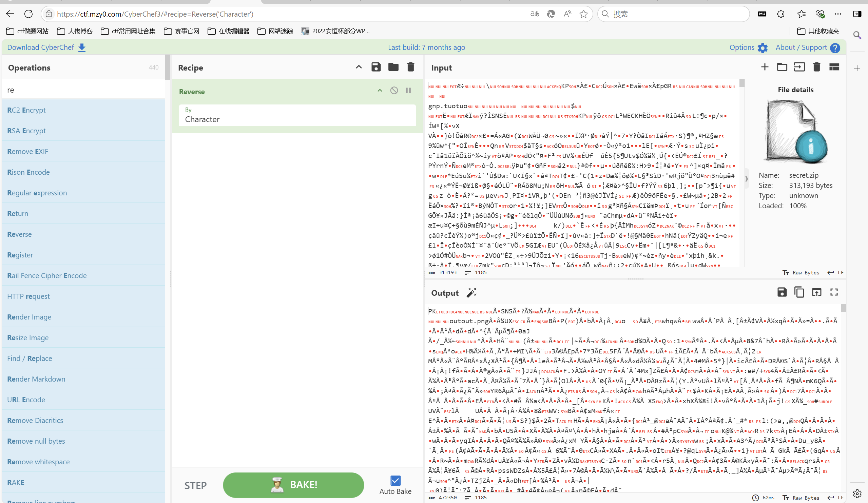Open file as input icon
The width and height of the screenshot is (868, 503).
pos(799,67)
